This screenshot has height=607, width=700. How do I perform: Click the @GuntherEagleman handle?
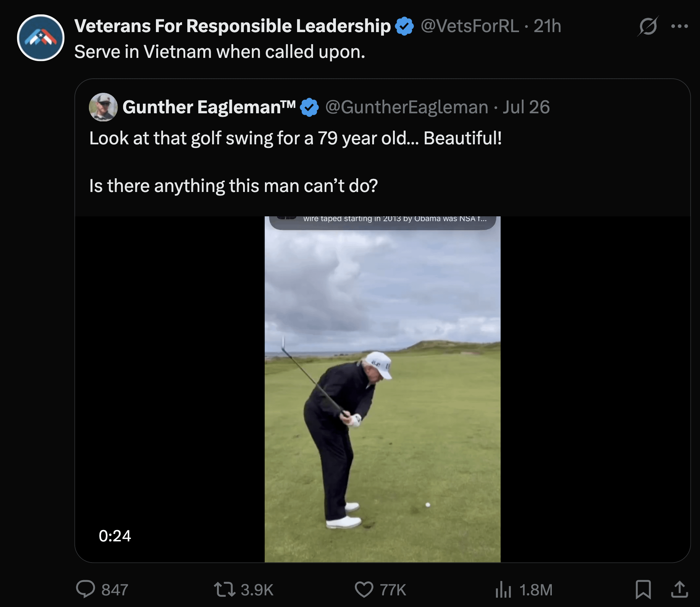[x=407, y=107]
